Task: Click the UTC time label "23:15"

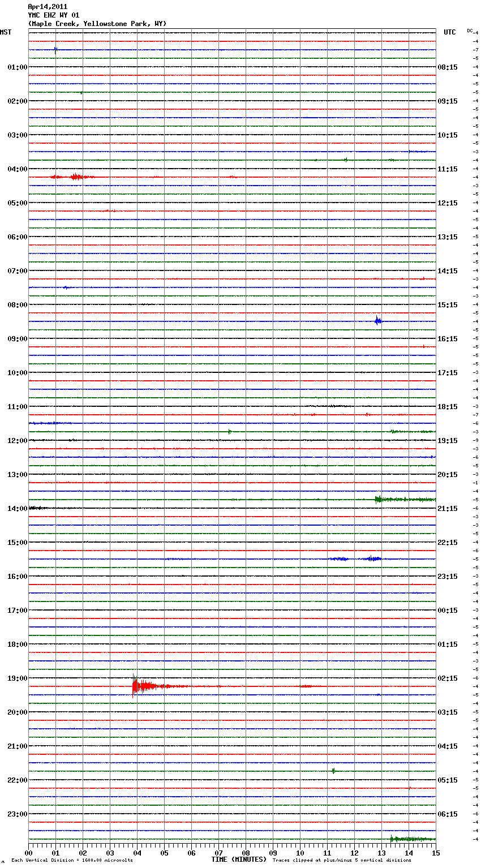Action: 448,577
